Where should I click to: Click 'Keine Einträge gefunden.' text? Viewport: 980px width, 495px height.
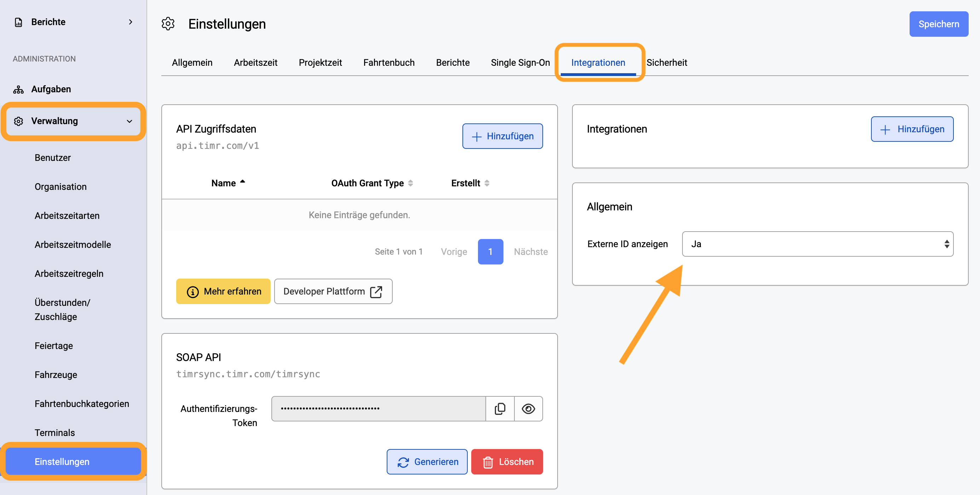[359, 215]
